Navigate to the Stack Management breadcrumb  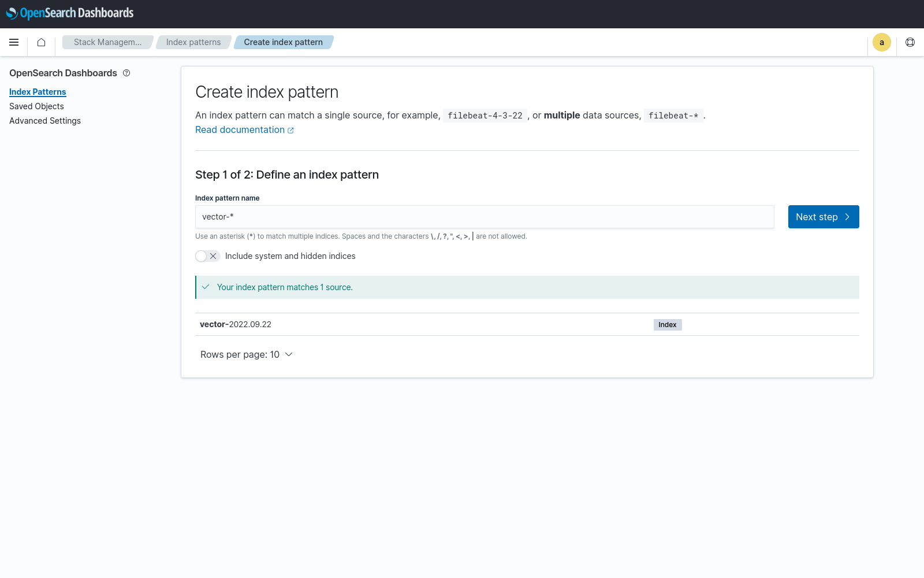click(107, 42)
